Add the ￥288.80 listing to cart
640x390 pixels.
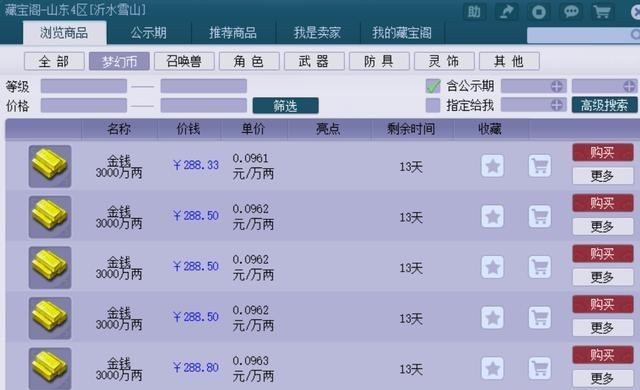coord(540,368)
